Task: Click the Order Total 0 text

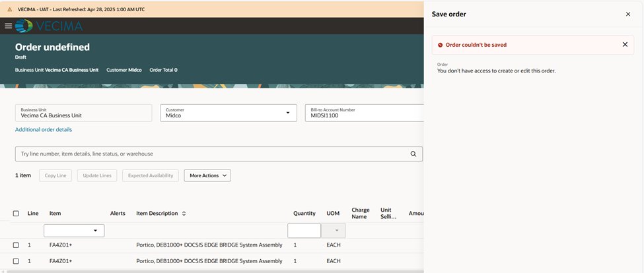Action: (x=163, y=70)
